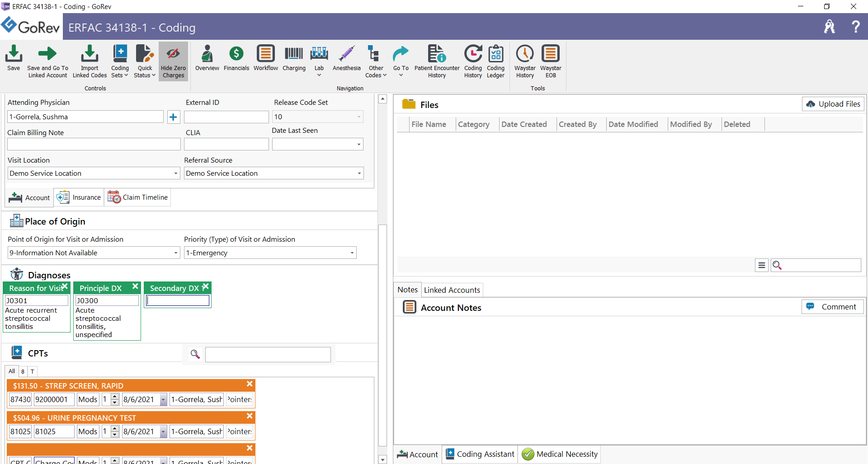This screenshot has height=464, width=868.
Task: Open the Date Last Seen dropdown
Action: pos(359,145)
